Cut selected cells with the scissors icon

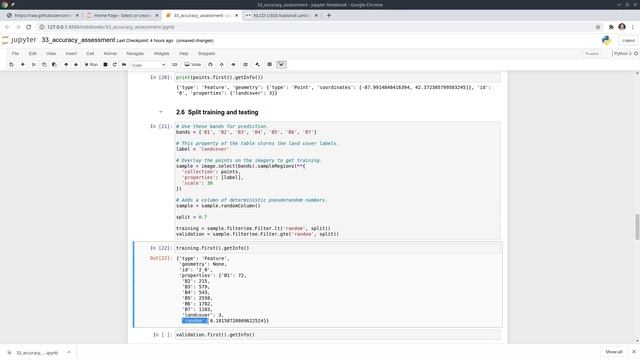click(34, 64)
